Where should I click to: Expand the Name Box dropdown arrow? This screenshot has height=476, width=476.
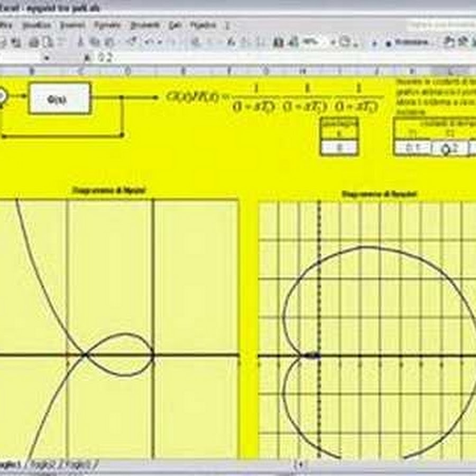[x=47, y=58]
